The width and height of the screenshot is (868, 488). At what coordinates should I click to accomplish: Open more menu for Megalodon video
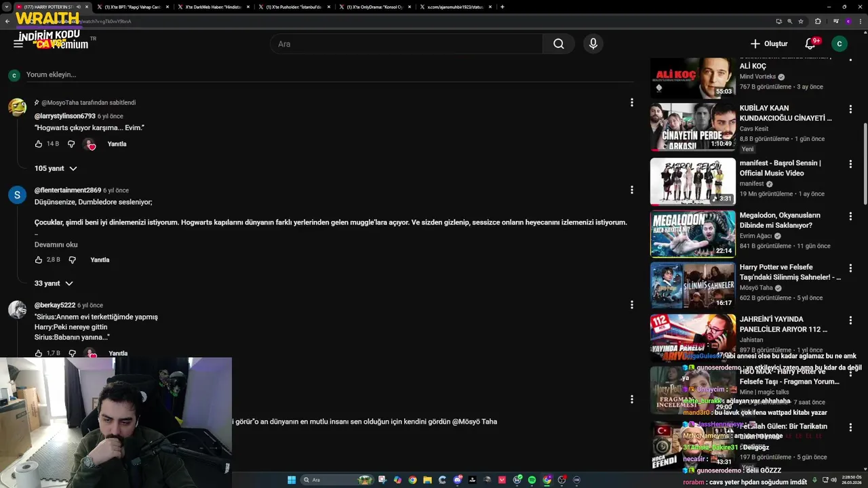pos(850,216)
